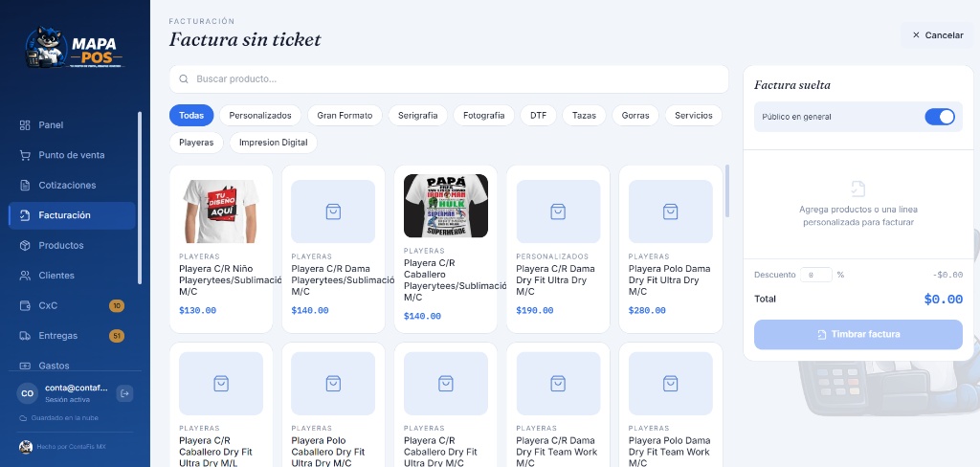Add Playera C/R Dama Dry Fit $190.00
Viewport: 980px width, 467px height.
[558, 249]
